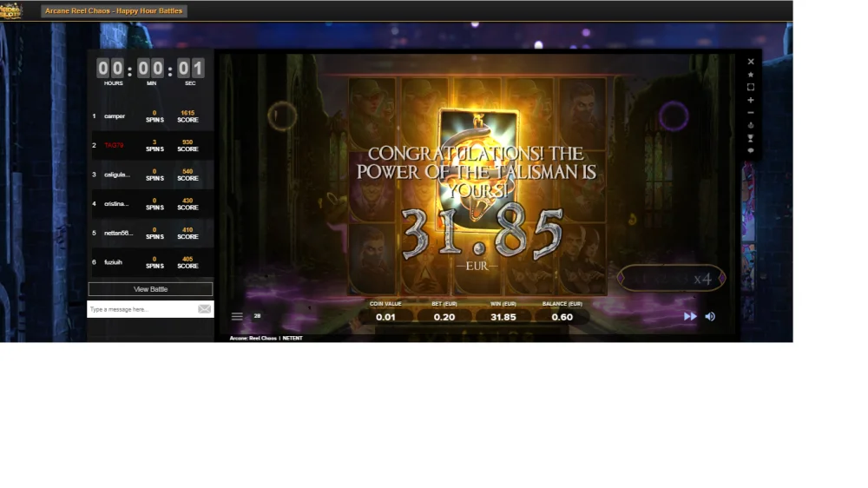
Task: Click the joystick icon in the game sidebar
Action: pyautogui.click(x=751, y=125)
